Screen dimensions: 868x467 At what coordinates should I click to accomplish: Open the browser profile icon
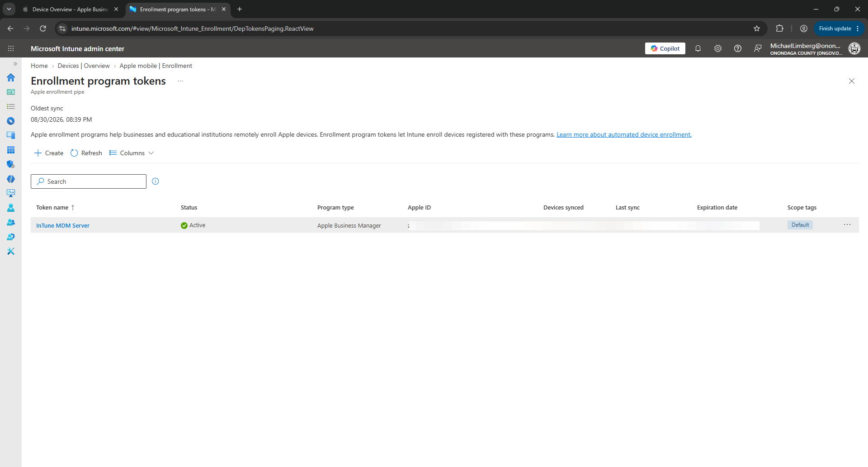tap(804, 29)
